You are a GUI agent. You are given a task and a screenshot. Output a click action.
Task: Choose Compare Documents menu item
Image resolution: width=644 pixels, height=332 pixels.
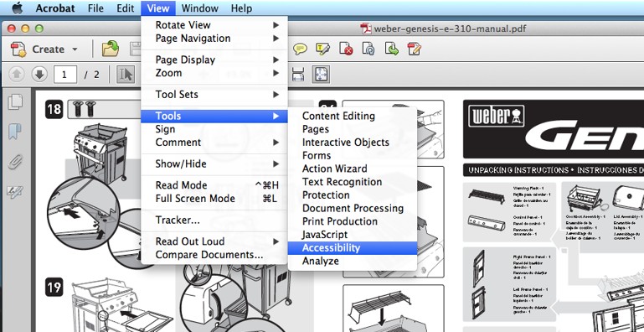[214, 255]
